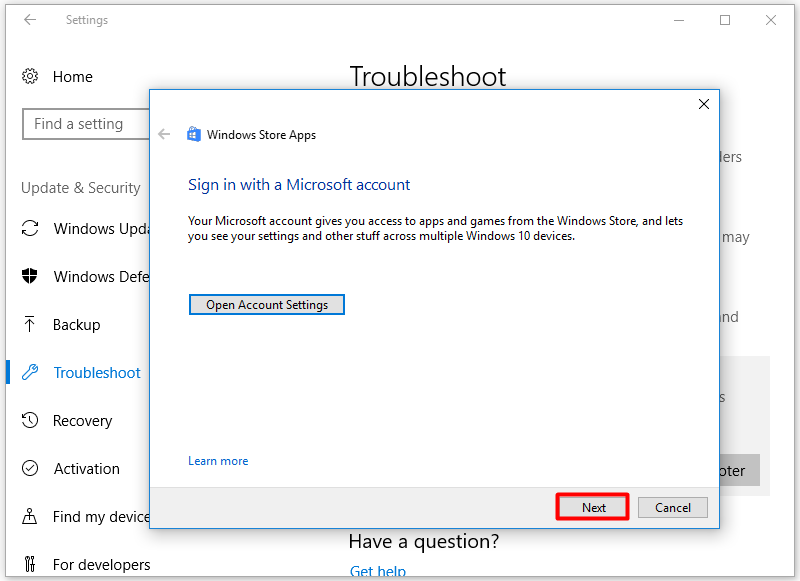This screenshot has width=800, height=581.
Task: Open the Recovery section
Action: pyautogui.click(x=82, y=421)
